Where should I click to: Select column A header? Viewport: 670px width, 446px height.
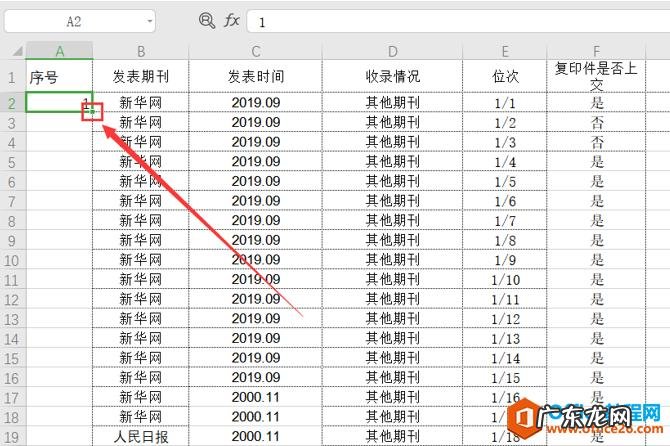point(59,51)
